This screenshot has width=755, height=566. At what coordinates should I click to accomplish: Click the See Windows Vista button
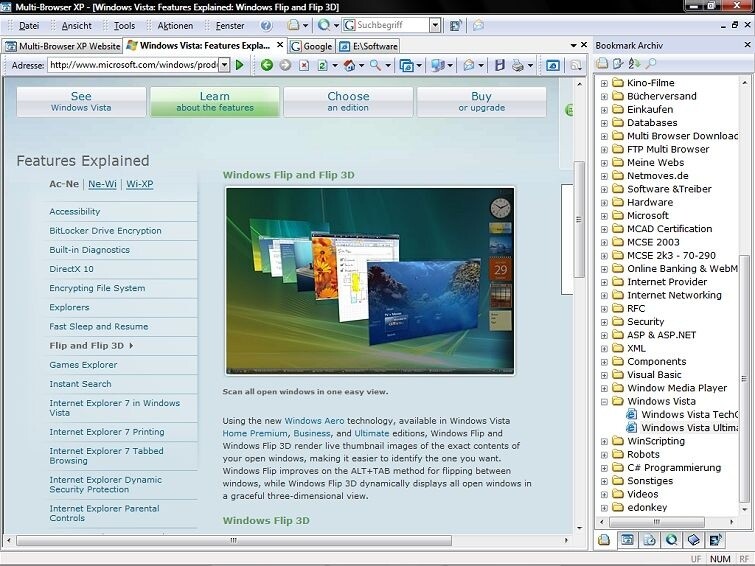tap(81, 102)
